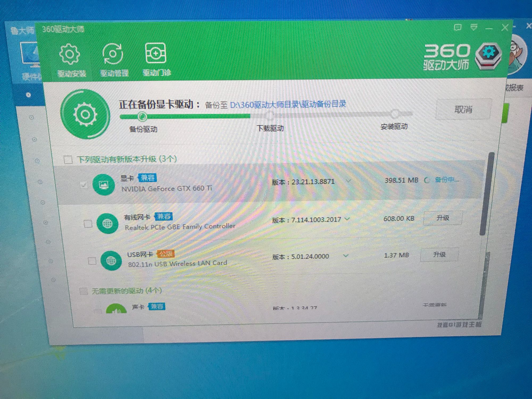Viewport: 532px width, 399px height.
Task: Toggle the USB网卡 driver checkbox
Action: pos(92,261)
